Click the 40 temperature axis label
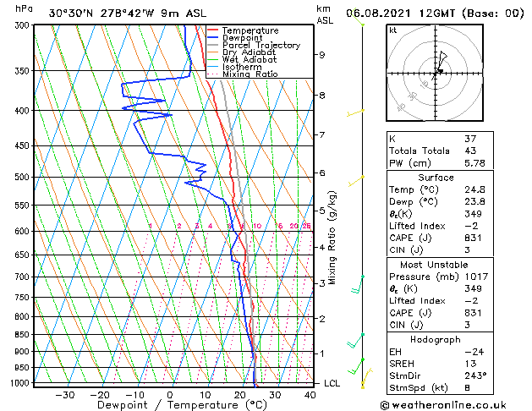 click(x=310, y=395)
